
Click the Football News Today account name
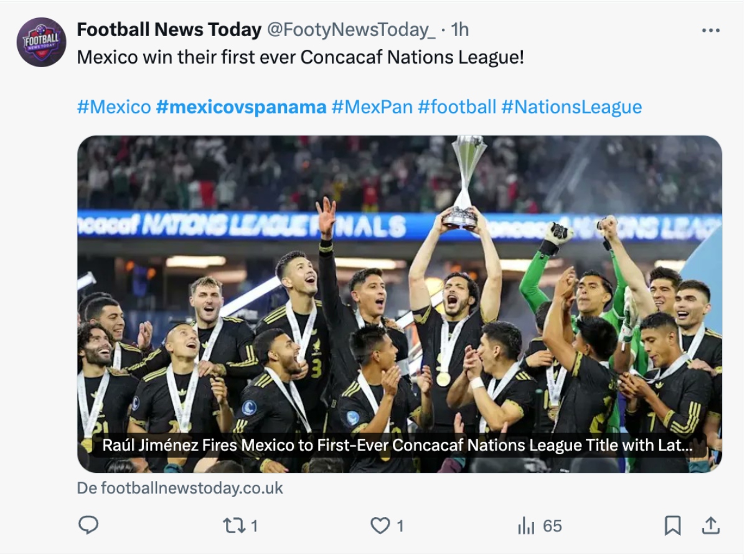coord(169,29)
